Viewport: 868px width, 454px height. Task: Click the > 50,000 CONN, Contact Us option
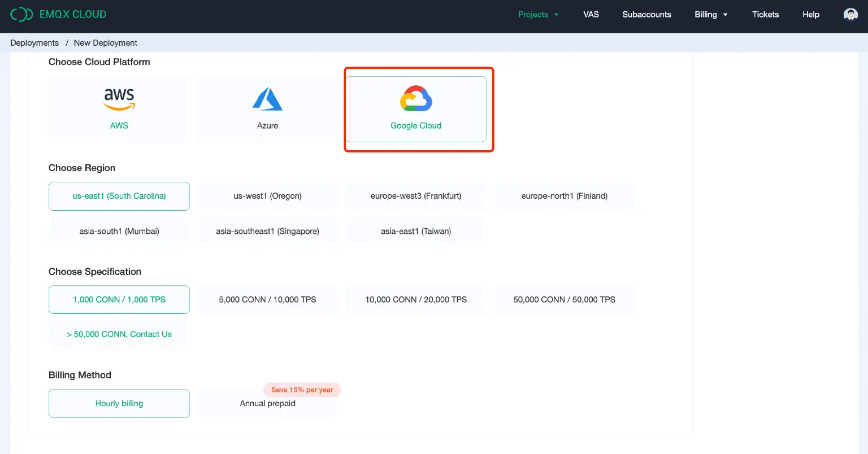pyautogui.click(x=119, y=334)
